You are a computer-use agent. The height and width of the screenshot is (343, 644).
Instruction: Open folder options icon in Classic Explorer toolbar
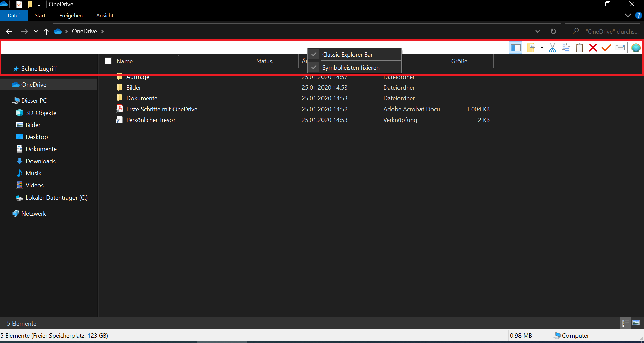[531, 48]
